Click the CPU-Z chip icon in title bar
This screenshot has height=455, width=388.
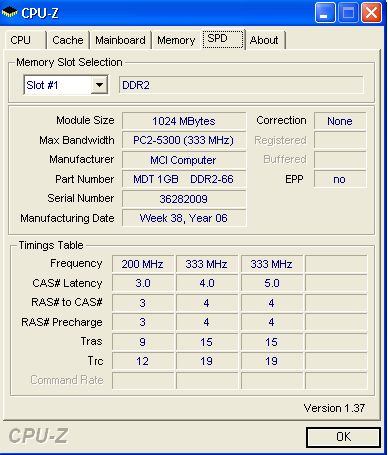point(9,13)
